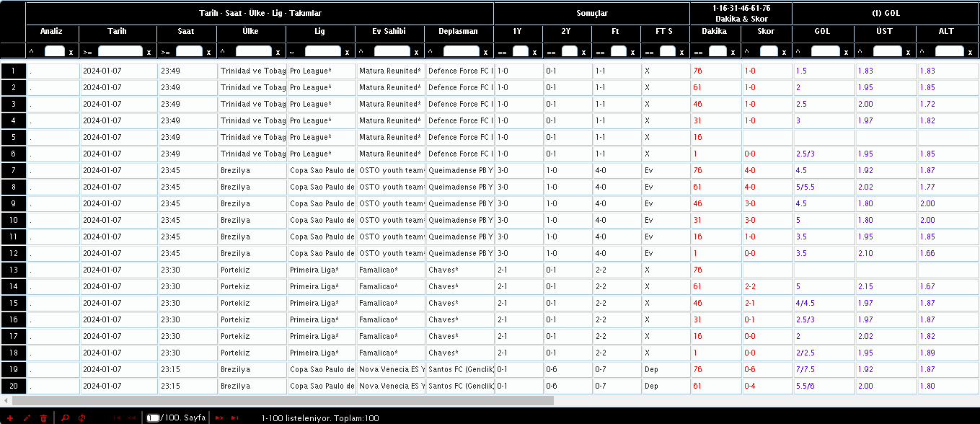Viewport: 980px width, 424px height.
Task: Clear the GOL filter with its x
Action: [847, 52]
